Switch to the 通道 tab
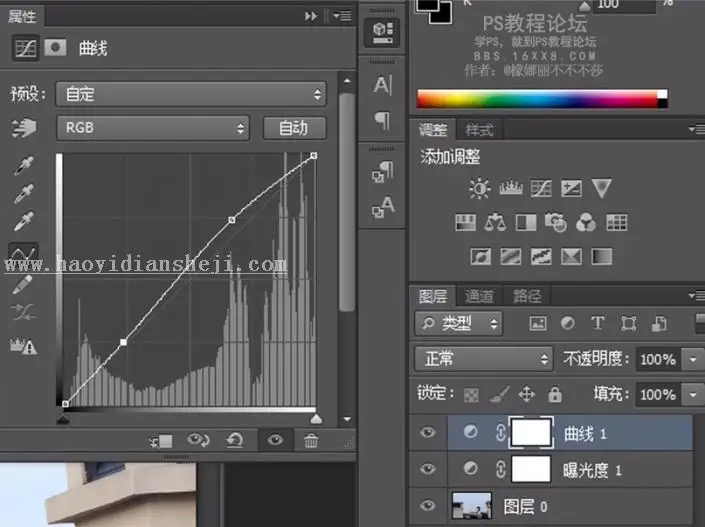Screen dimensions: 705x527 pos(479,296)
